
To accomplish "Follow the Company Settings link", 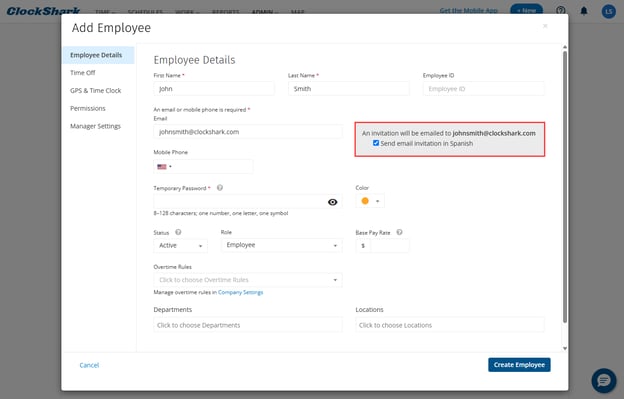I will tap(240, 292).
